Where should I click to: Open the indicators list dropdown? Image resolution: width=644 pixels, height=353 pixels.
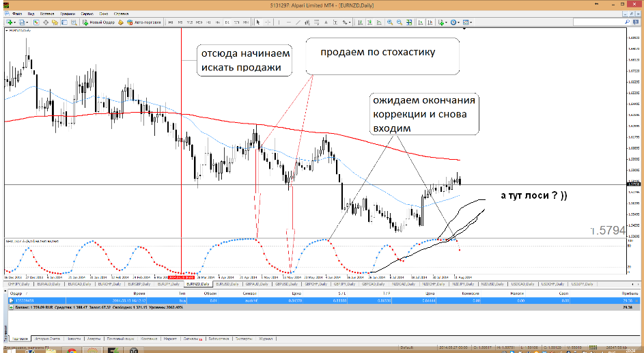pos(443,22)
